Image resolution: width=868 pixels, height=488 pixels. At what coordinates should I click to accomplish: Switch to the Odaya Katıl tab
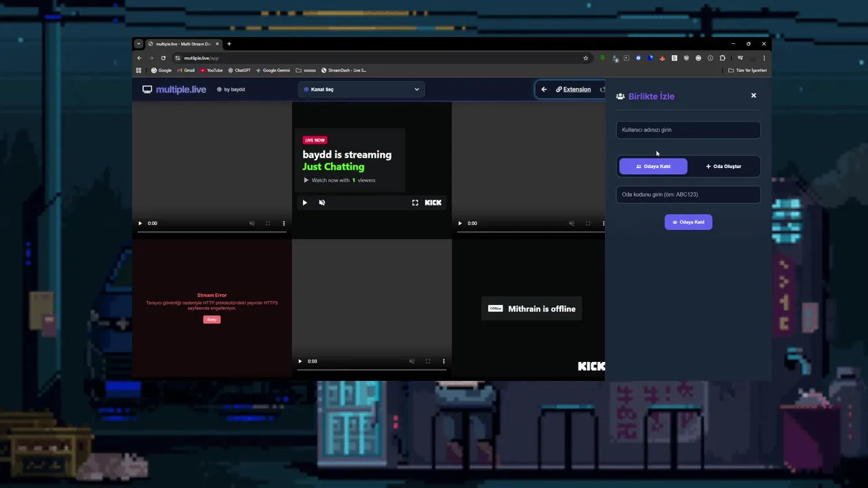coord(653,166)
